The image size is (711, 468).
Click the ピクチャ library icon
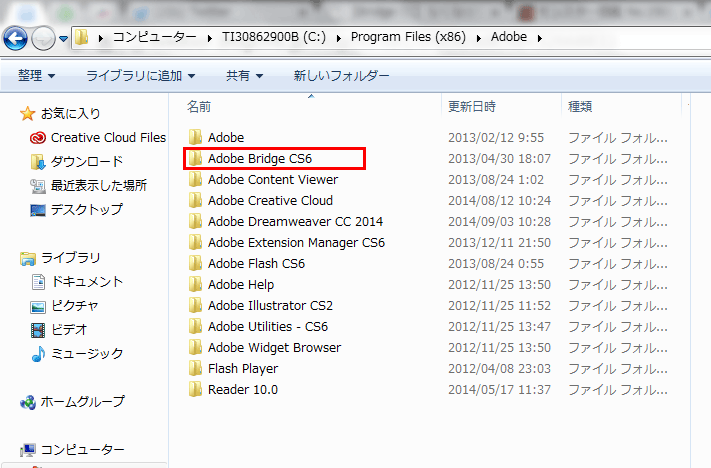tap(38, 307)
